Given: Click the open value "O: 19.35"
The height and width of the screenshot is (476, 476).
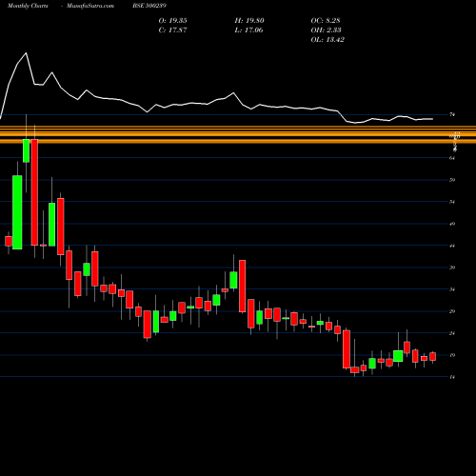Looking at the screenshot, I should coord(173,21).
